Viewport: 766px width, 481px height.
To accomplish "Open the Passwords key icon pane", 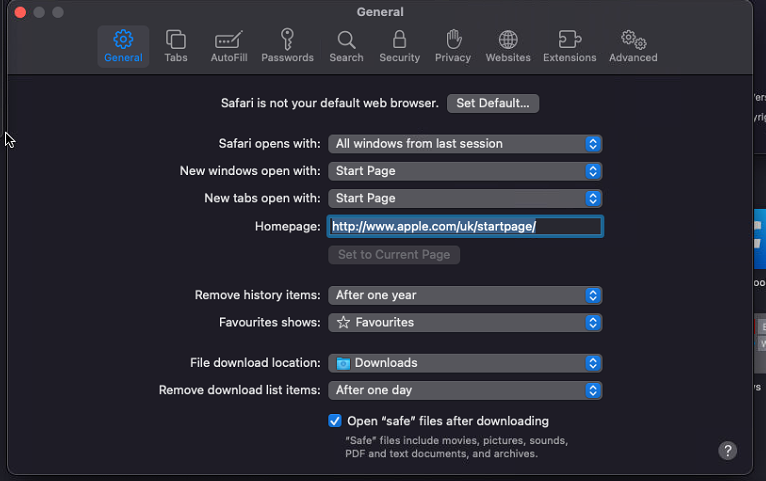I will (x=287, y=46).
